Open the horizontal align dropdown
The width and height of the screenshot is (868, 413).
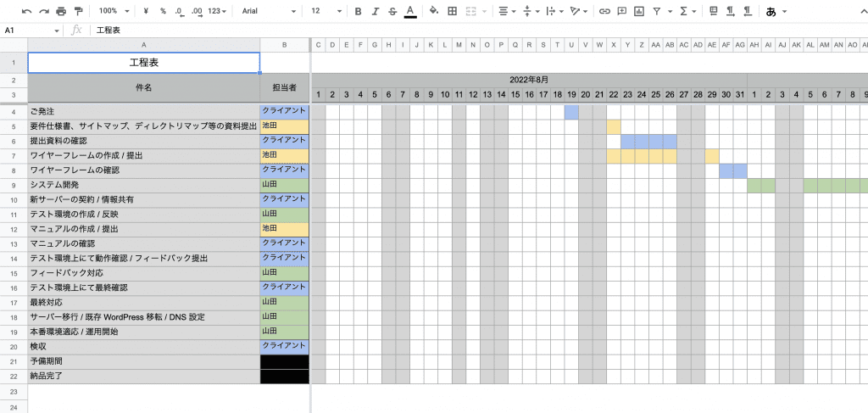pyautogui.click(x=506, y=11)
